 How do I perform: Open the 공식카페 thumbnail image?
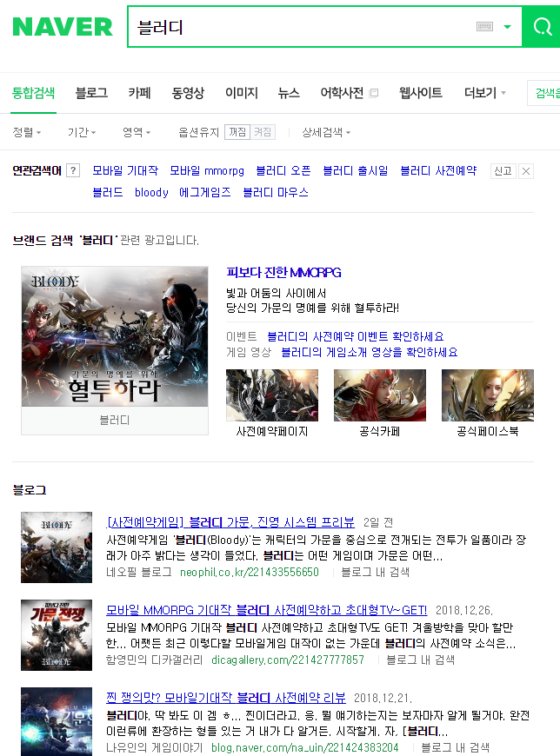tap(379, 395)
